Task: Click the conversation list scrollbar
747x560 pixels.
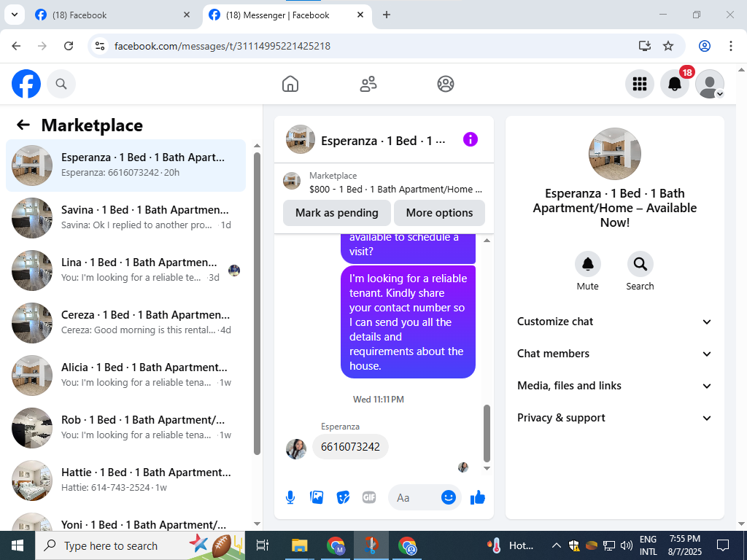Action: point(258,303)
